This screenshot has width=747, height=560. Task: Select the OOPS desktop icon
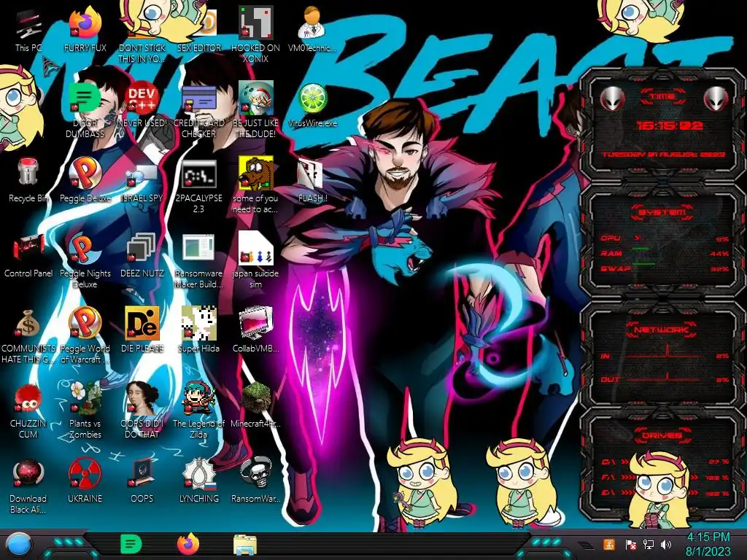(x=142, y=481)
